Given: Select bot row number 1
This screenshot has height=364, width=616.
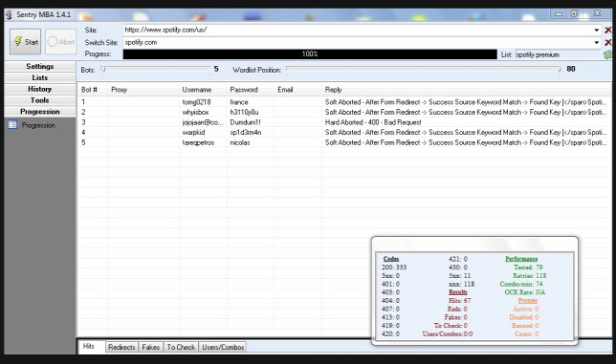Looking at the screenshot, I should tap(344, 102).
